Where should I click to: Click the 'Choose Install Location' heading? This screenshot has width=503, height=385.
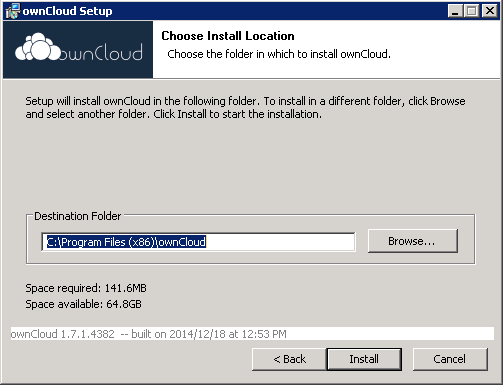(228, 36)
